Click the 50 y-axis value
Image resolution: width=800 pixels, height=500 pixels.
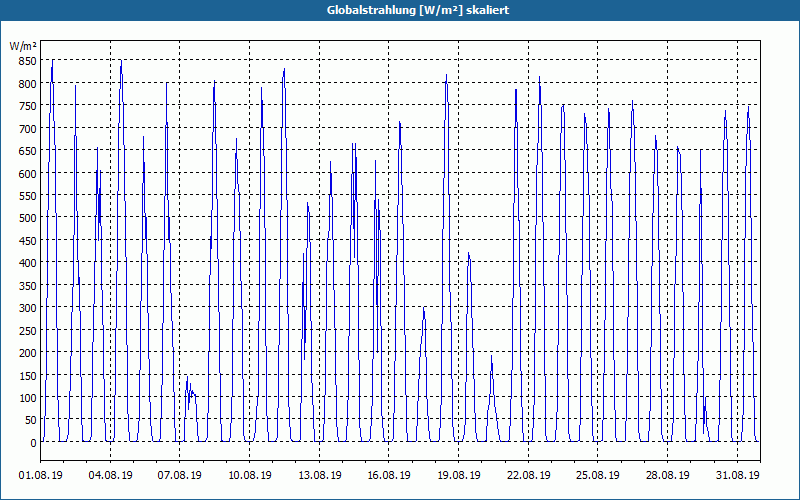[x=31, y=420]
